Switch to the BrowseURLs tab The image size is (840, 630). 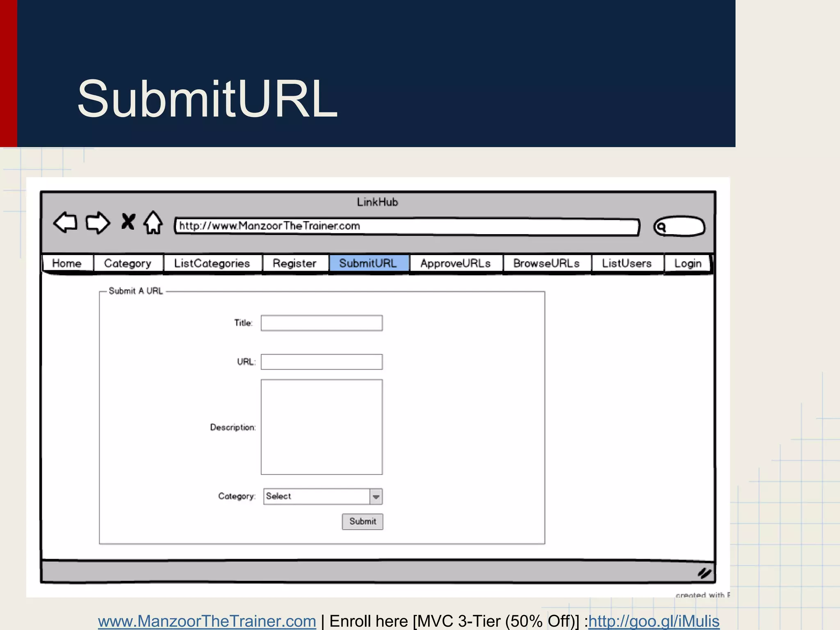point(547,263)
